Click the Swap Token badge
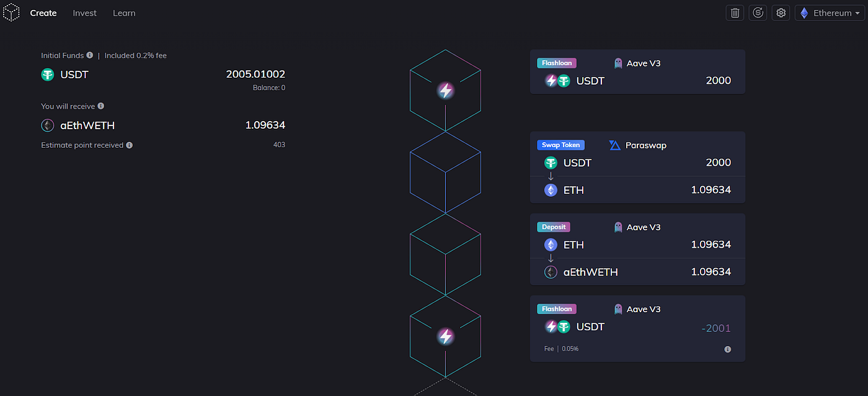This screenshot has width=868, height=396. 560,145
